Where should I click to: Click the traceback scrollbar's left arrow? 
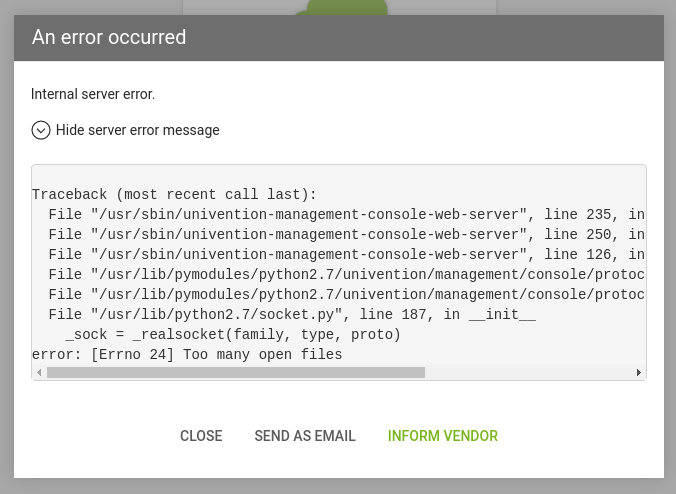click(39, 373)
